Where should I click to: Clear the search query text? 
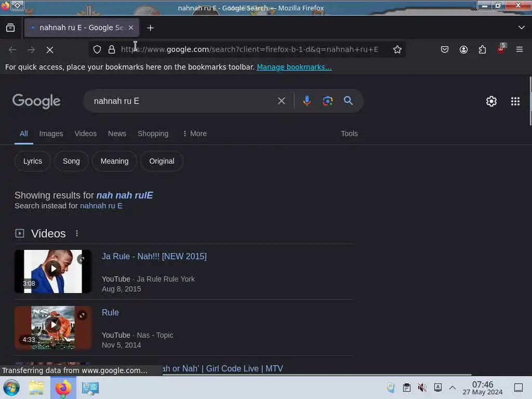click(281, 101)
